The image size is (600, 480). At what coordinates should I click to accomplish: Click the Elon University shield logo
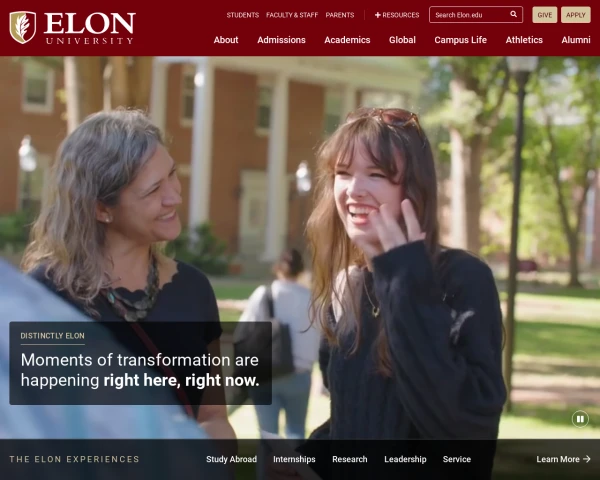(23, 27)
